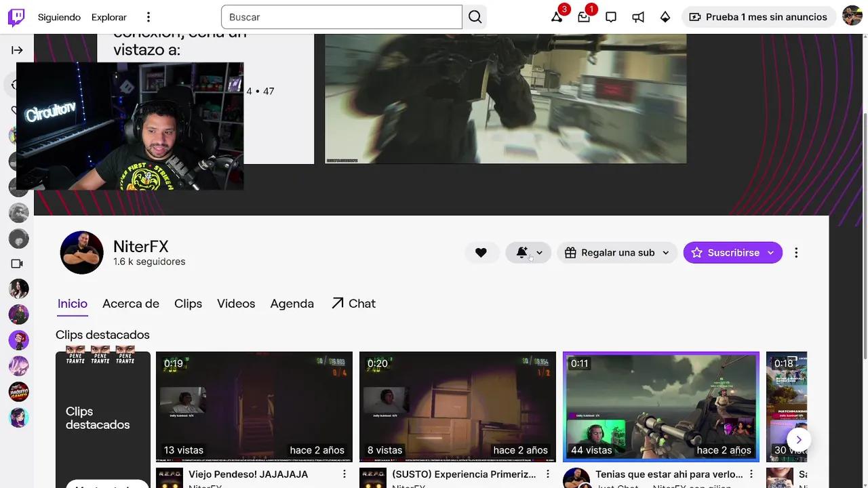Screen dimensions: 868x488
Task: Open the three-dot menu beside Explorar
Action: [x=149, y=17]
